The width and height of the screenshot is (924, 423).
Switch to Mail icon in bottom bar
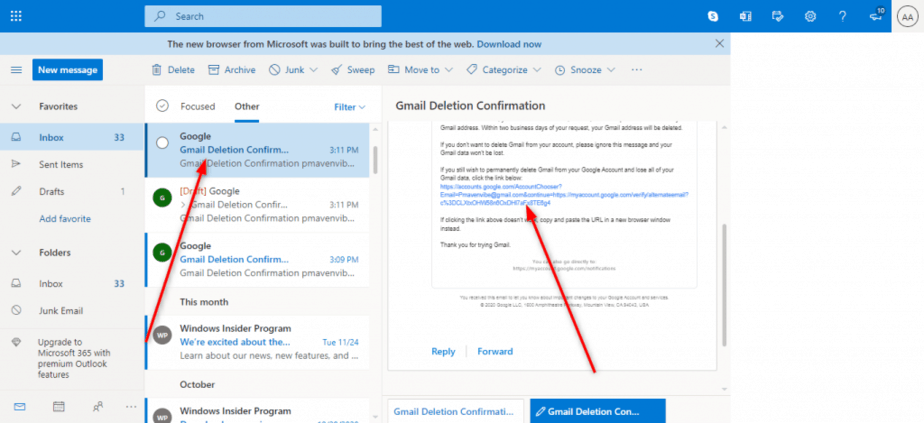point(19,407)
